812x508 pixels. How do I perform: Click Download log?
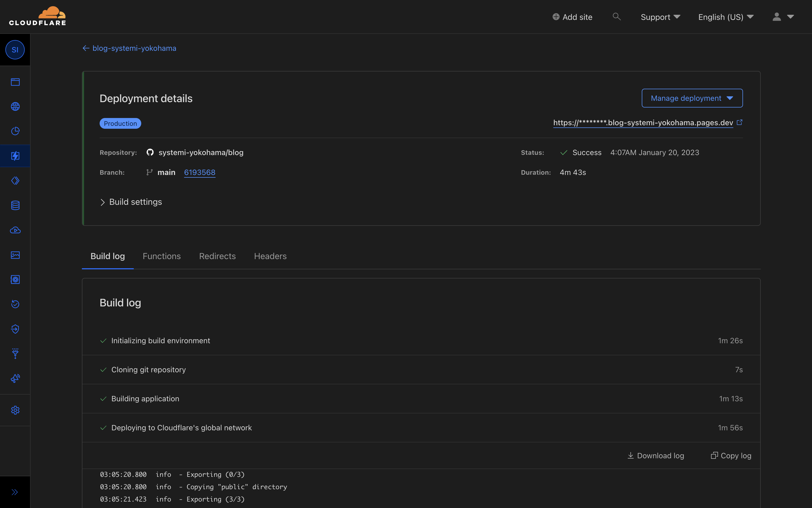point(656,456)
